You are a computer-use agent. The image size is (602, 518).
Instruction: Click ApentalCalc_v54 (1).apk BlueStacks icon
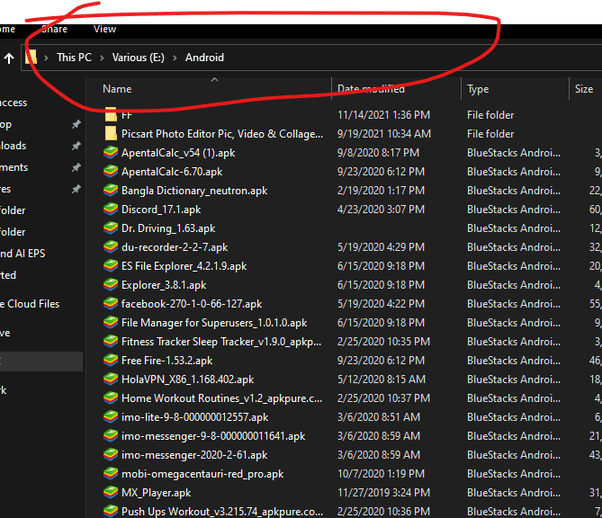(x=111, y=152)
